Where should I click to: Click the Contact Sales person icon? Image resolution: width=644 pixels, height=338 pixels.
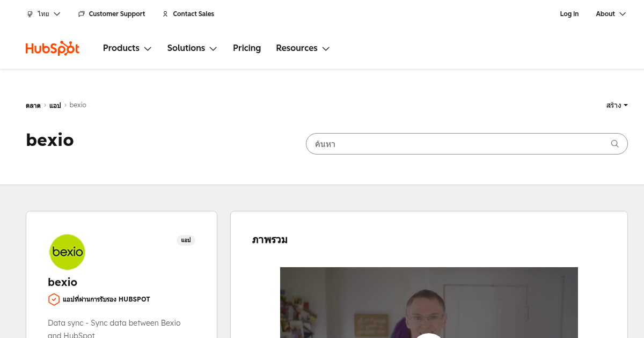pos(165,14)
